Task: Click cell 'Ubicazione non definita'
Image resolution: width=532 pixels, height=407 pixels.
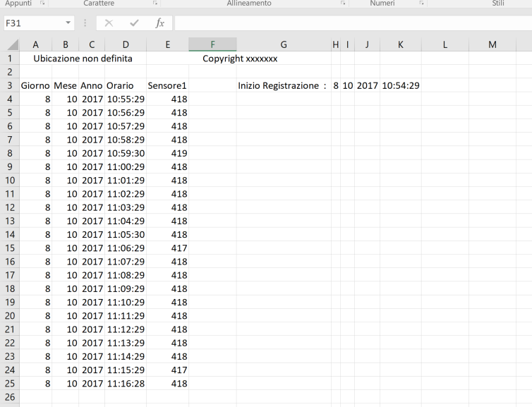Action: [83, 59]
